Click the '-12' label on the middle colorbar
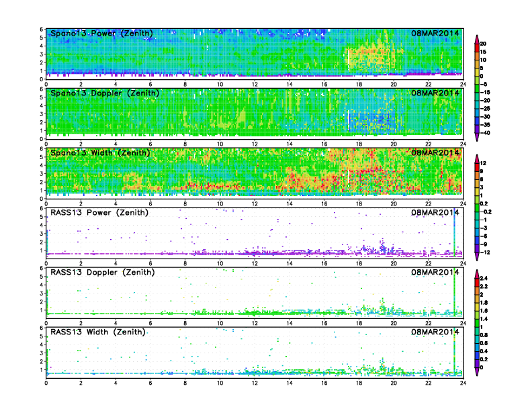The width and height of the screenshot is (532, 411). tap(485, 253)
